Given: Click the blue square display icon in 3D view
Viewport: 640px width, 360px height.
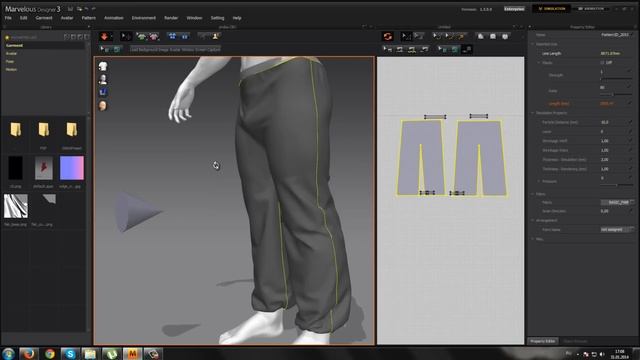Looking at the screenshot, I should point(103,92).
